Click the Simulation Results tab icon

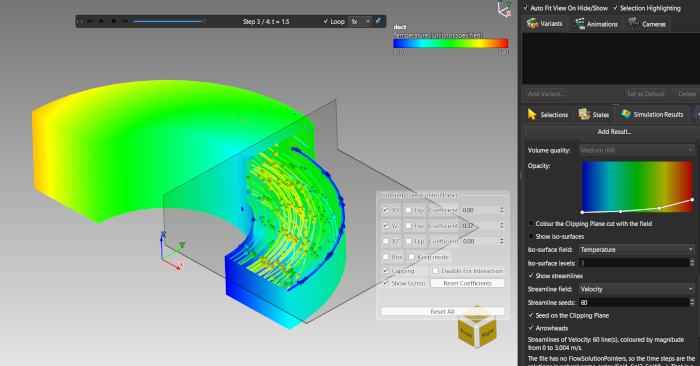tap(625, 114)
